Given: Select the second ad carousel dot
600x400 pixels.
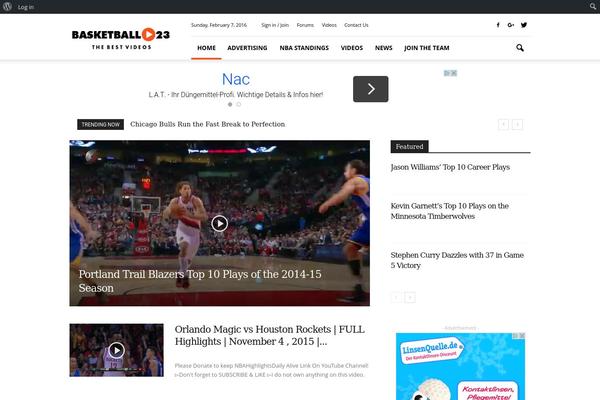Looking at the screenshot, I should (x=238, y=104).
